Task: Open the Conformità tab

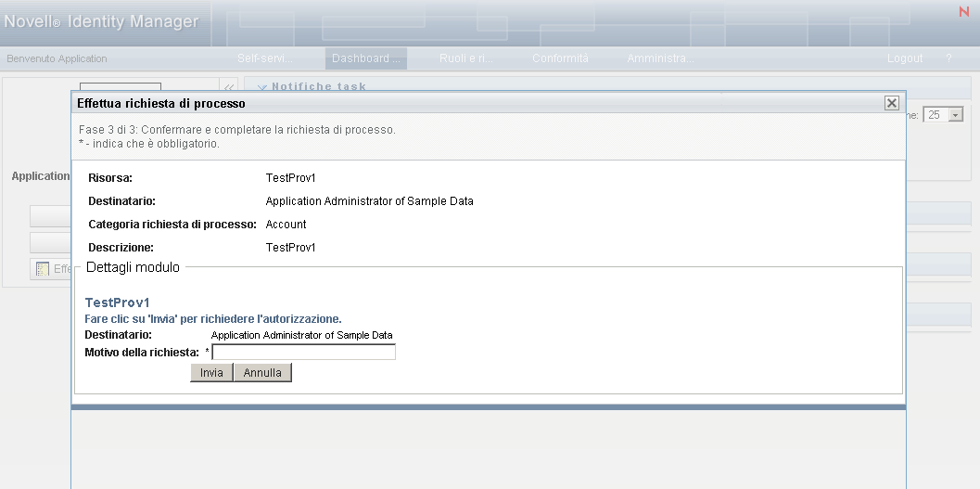Action: (x=561, y=58)
